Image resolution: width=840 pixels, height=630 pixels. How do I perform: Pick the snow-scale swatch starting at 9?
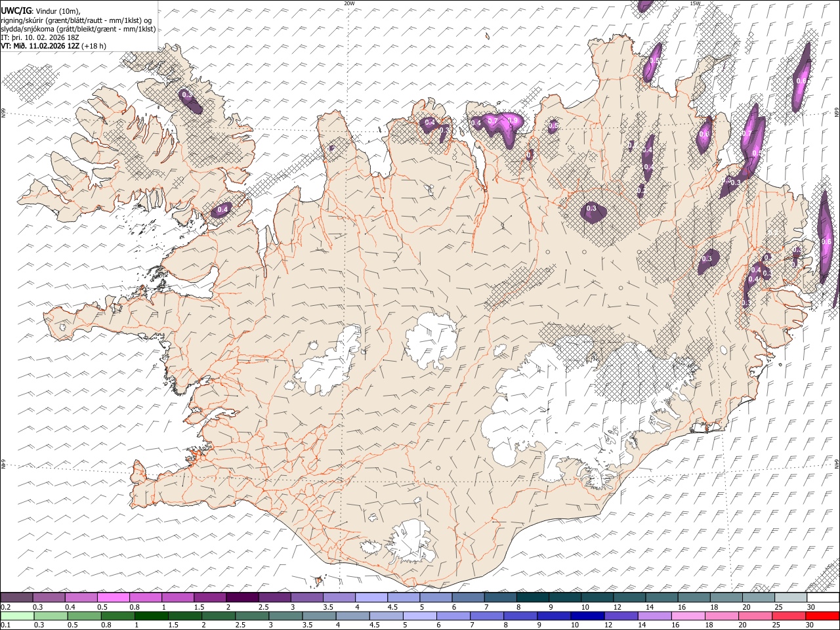pyautogui.click(x=564, y=598)
